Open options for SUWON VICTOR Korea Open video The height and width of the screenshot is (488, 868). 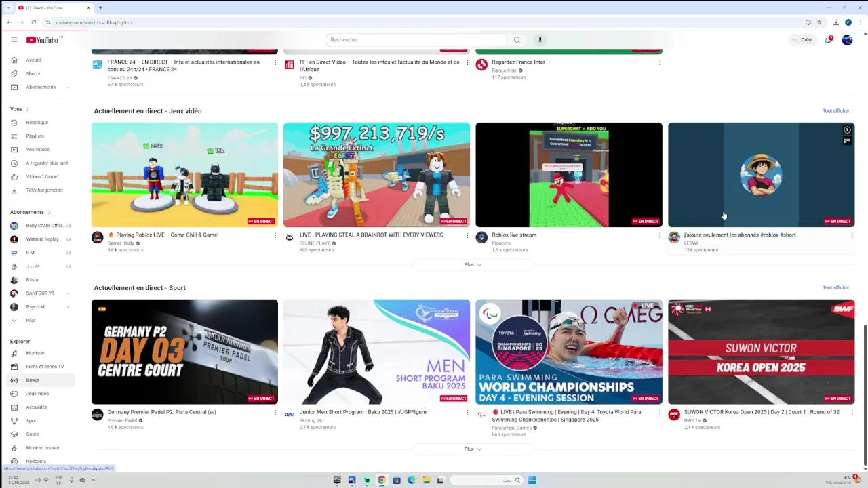(852, 412)
